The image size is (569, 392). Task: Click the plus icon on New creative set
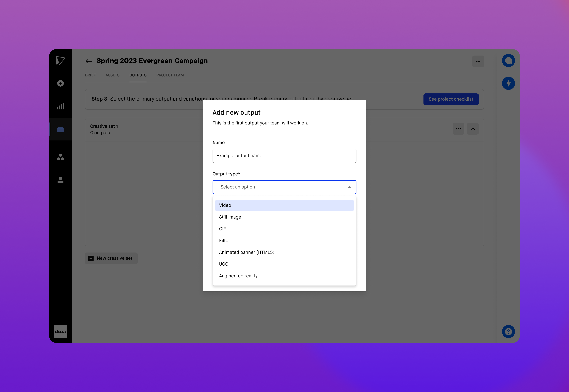(x=91, y=258)
